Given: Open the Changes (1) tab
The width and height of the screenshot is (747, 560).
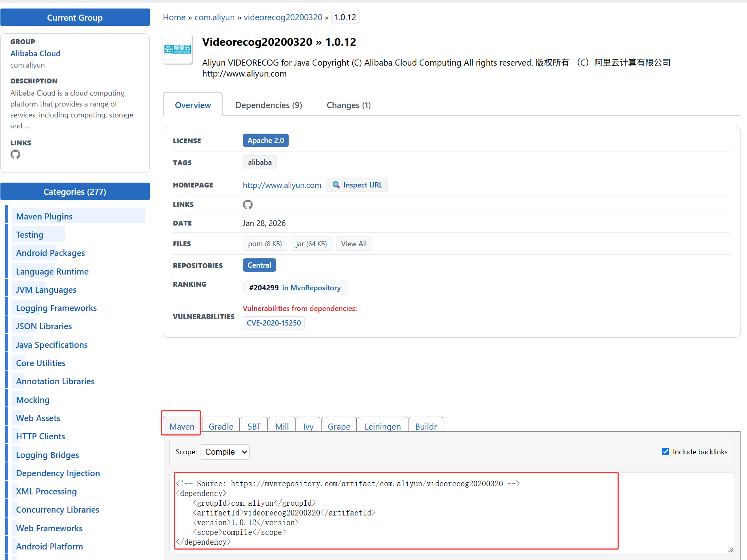Looking at the screenshot, I should [x=349, y=105].
